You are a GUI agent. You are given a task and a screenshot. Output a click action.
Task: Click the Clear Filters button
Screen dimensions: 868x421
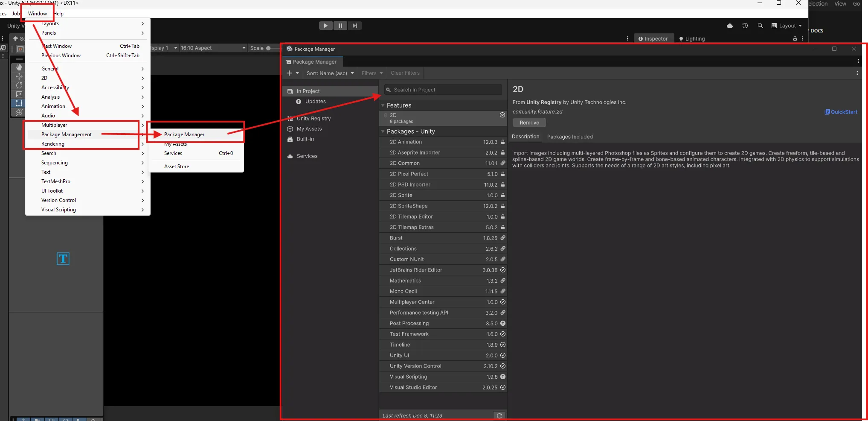(x=405, y=73)
